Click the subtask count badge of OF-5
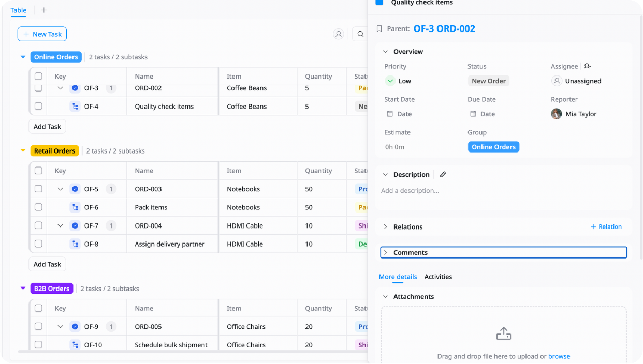The height and width of the screenshot is (364, 643). pyautogui.click(x=111, y=189)
